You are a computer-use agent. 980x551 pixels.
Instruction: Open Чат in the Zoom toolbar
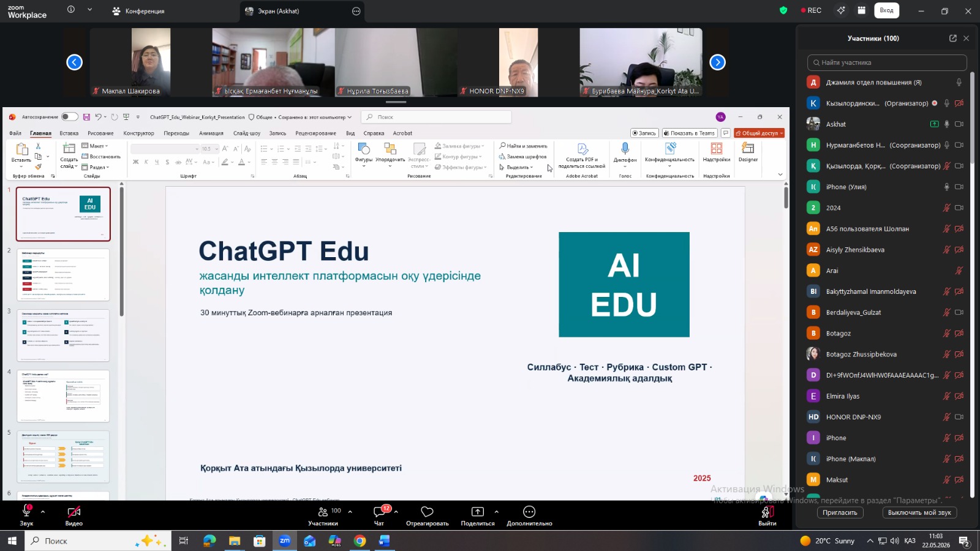[x=379, y=515]
